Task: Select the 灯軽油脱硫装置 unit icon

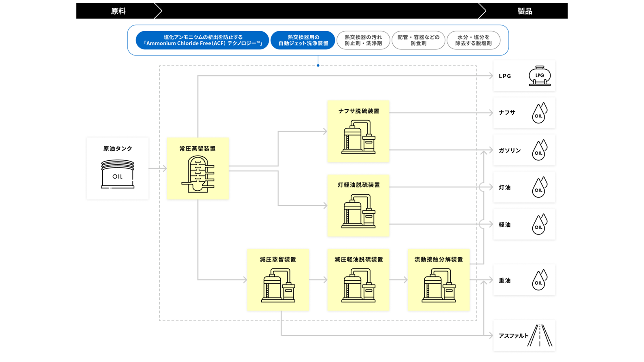Action: click(x=358, y=211)
